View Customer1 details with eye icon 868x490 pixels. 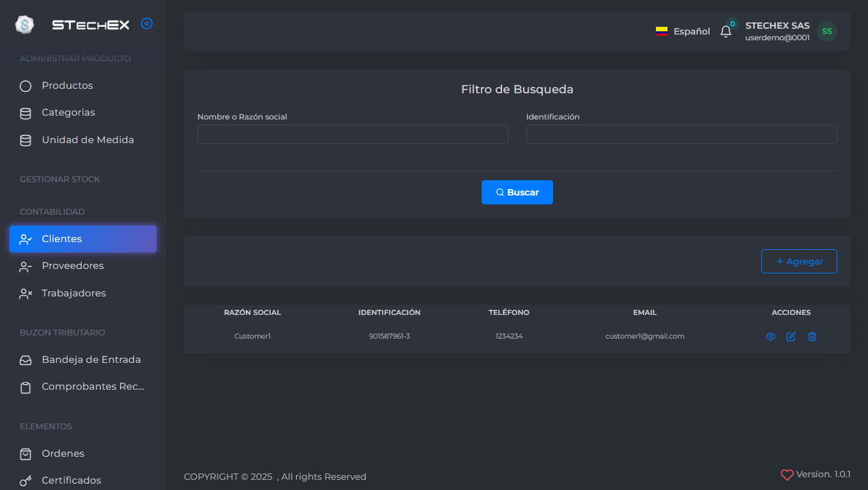770,337
